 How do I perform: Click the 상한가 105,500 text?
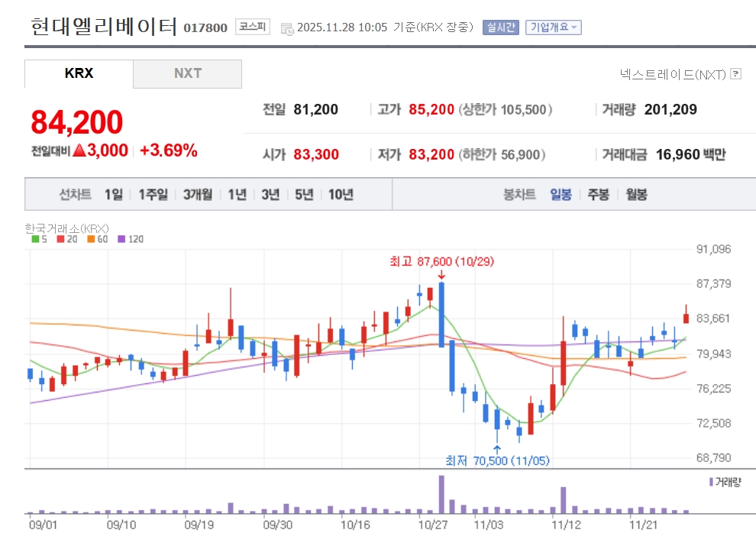(506, 109)
